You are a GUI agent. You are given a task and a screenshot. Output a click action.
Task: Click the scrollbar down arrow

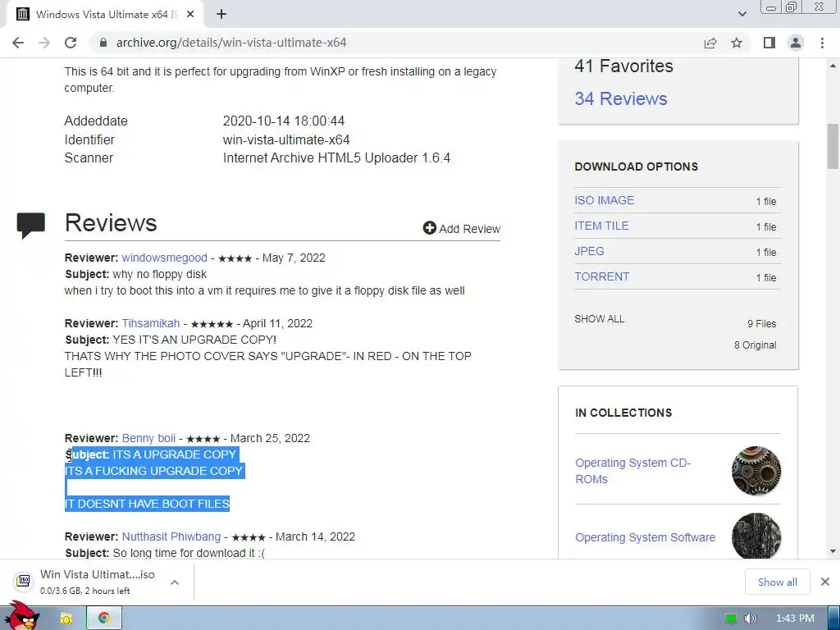(x=833, y=552)
